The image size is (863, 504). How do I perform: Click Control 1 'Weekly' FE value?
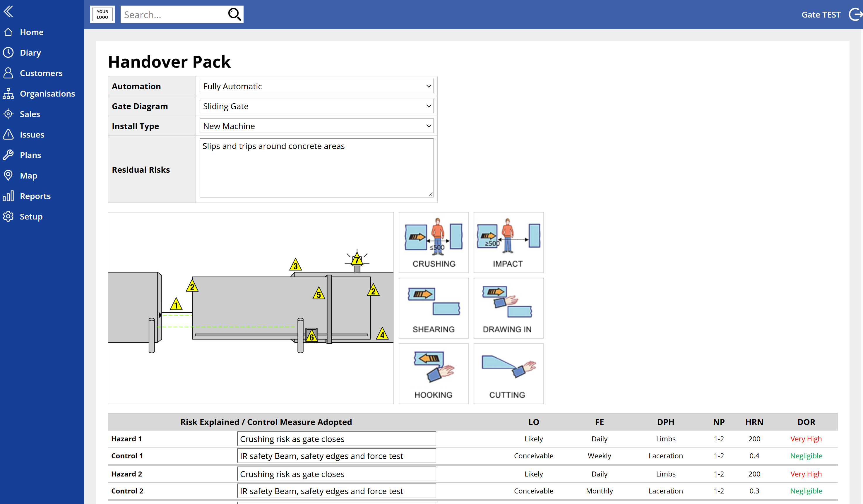(599, 456)
